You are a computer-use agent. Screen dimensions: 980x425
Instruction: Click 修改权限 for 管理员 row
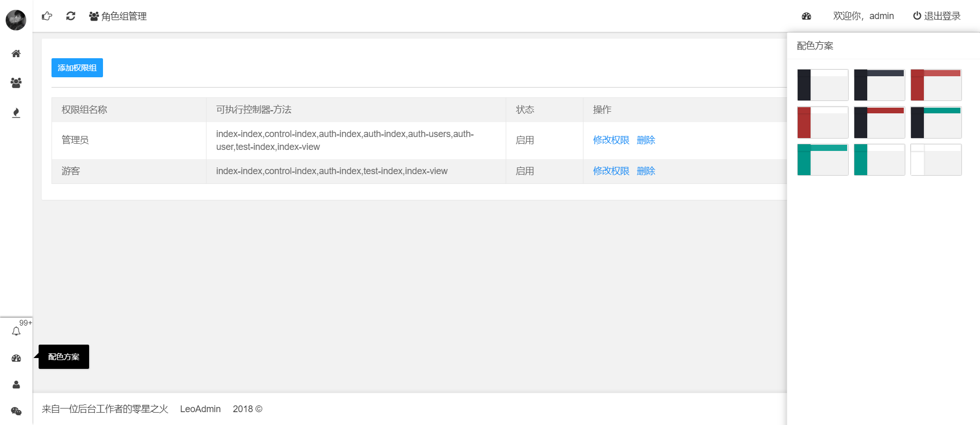pyautogui.click(x=611, y=140)
